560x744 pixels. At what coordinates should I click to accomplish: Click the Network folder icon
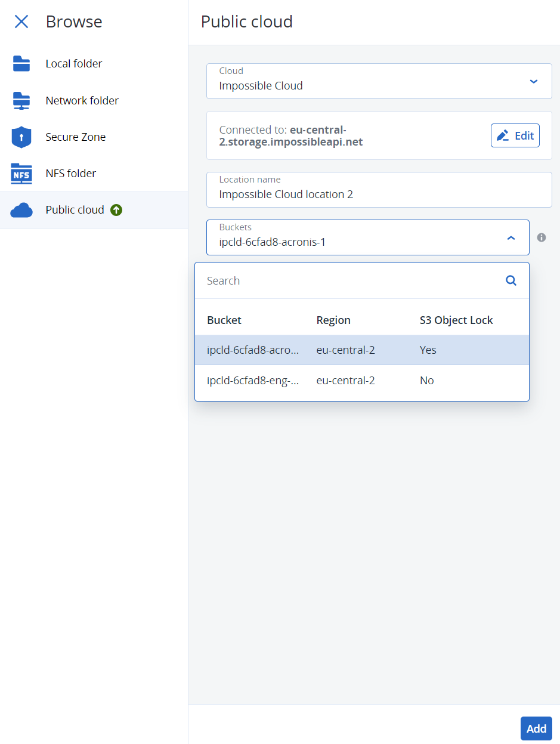pyautogui.click(x=21, y=100)
